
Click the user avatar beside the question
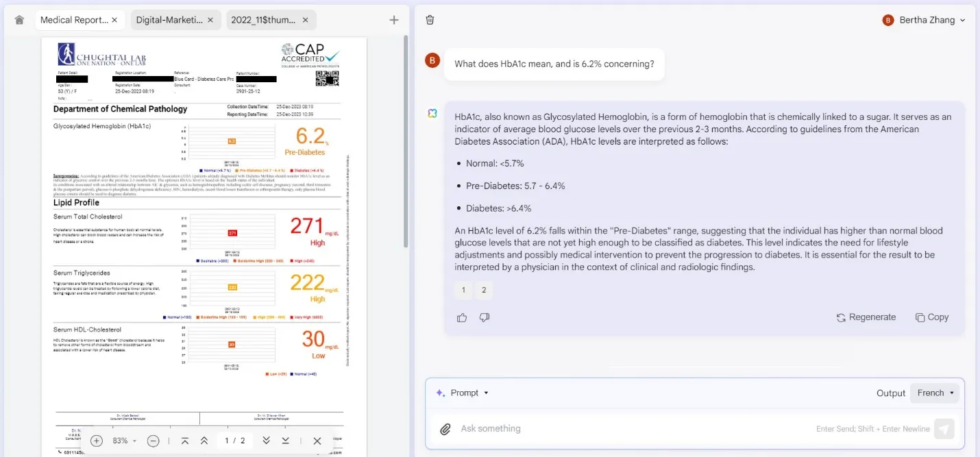[432, 60]
